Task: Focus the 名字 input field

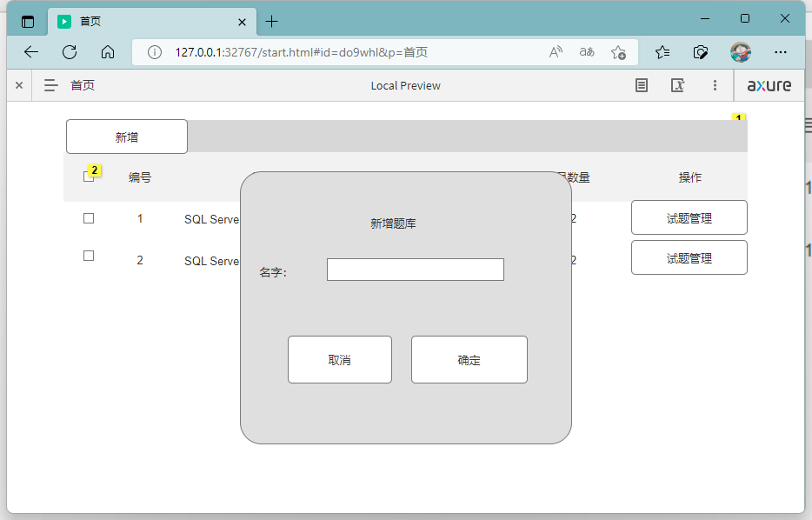Action: [416, 270]
